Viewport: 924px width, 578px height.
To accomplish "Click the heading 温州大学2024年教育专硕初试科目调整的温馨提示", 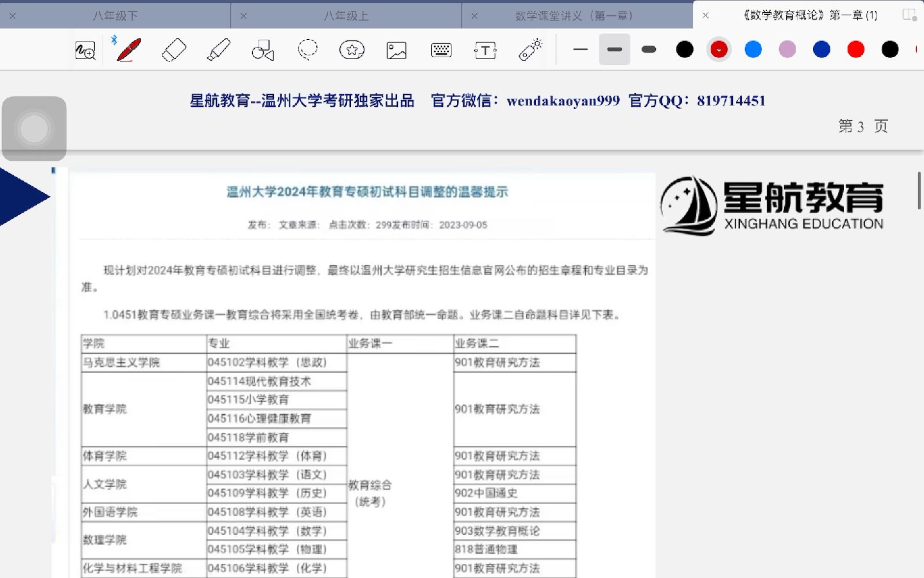I will tap(368, 192).
